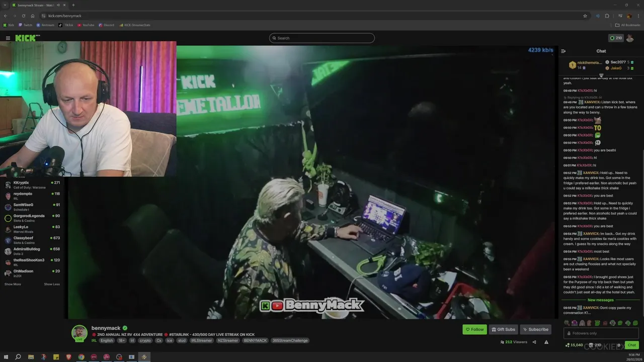This screenshot has width=644, height=362.
Task: Open Windows taskbar search
Action: pos(18,357)
